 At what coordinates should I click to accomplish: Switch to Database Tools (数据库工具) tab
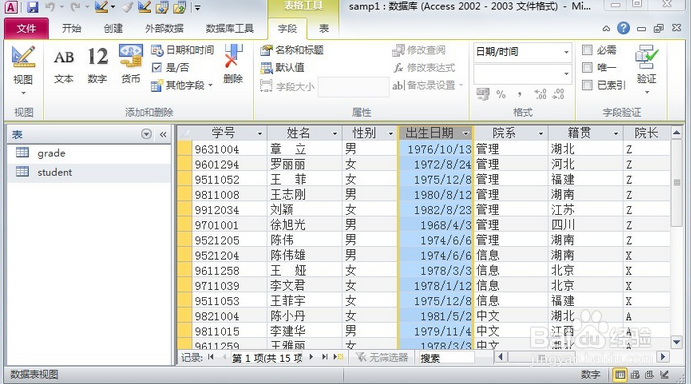click(x=230, y=29)
